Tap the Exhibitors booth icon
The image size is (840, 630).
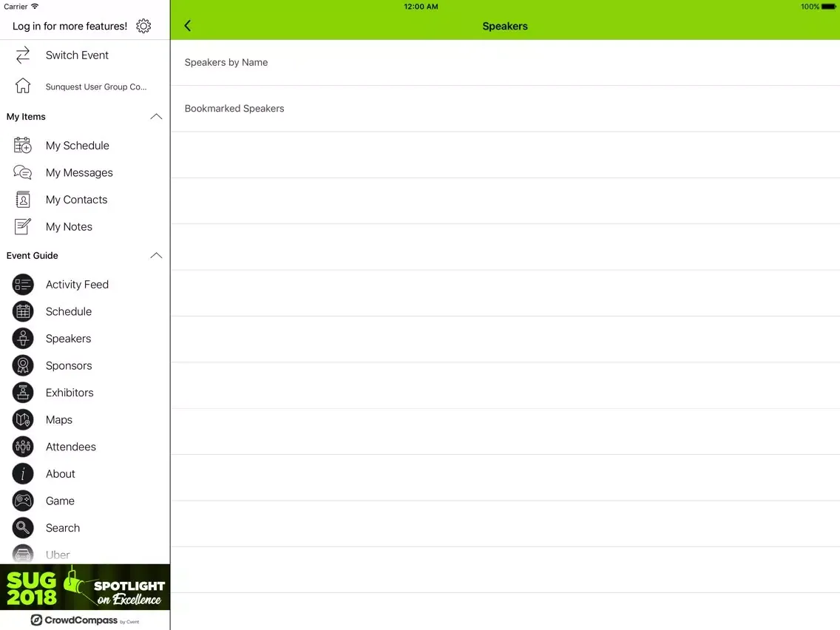[x=22, y=393]
